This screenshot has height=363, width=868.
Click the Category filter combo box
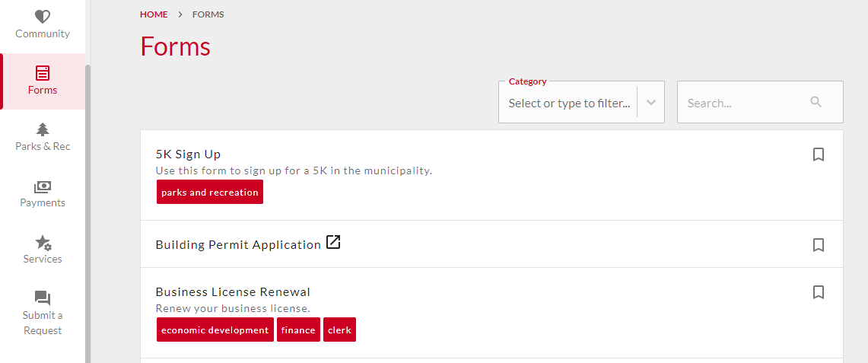tap(581, 102)
